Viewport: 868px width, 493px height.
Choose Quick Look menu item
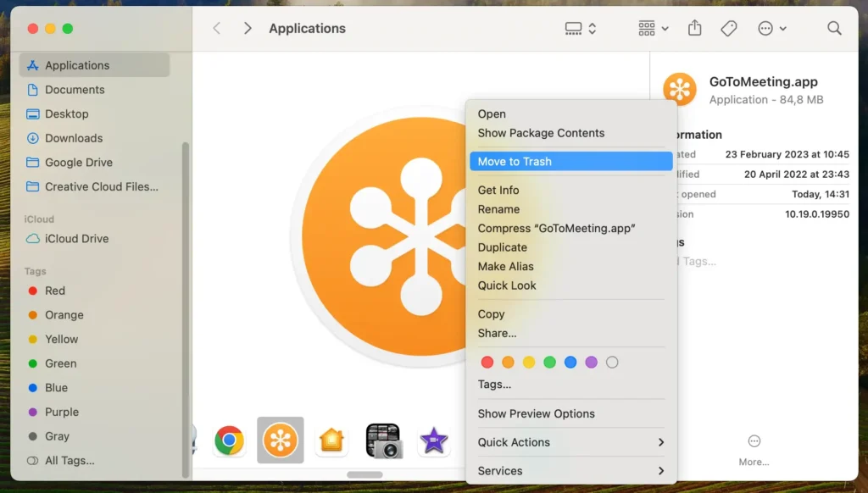pyautogui.click(x=570, y=286)
